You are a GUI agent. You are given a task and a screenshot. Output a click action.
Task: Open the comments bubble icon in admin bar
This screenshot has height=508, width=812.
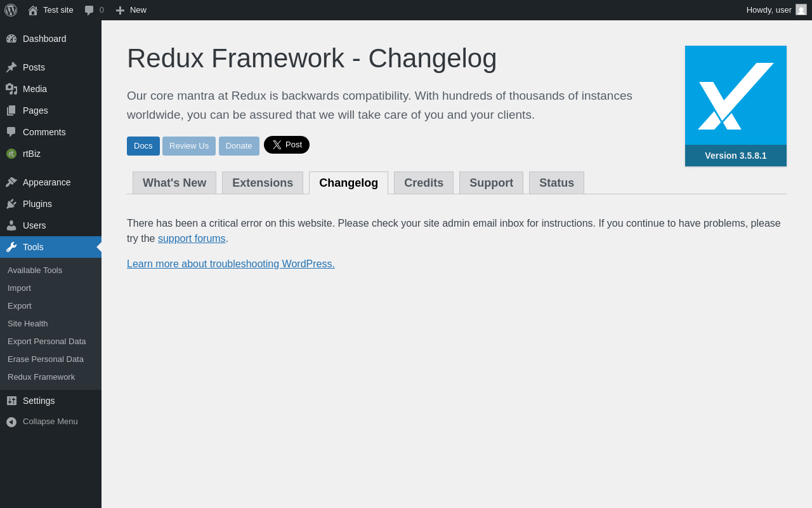pos(89,10)
